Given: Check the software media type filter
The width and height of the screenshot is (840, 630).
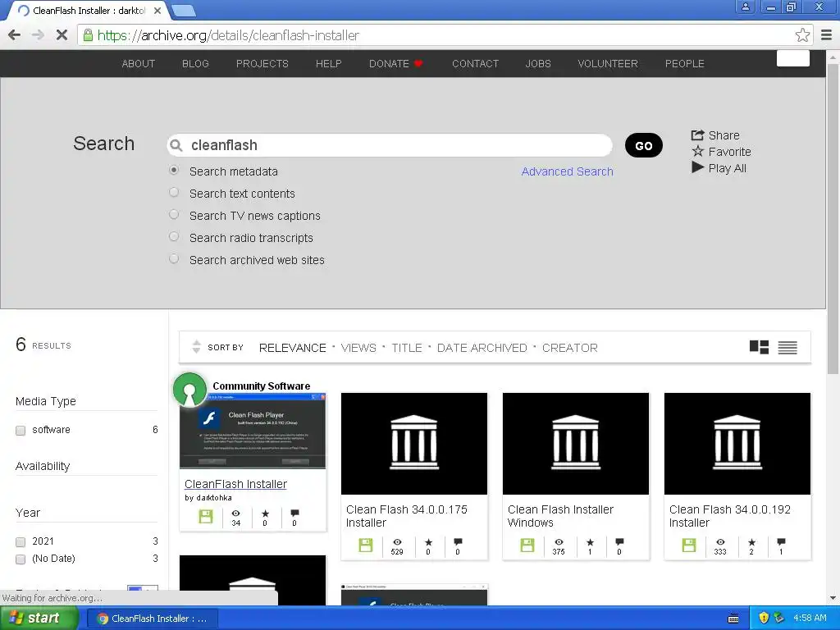Looking at the screenshot, I should (x=21, y=430).
